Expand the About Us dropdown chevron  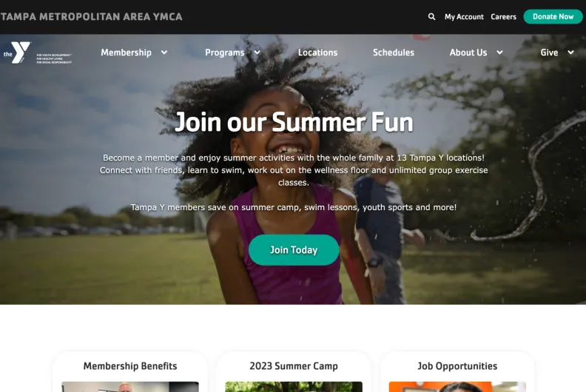499,53
